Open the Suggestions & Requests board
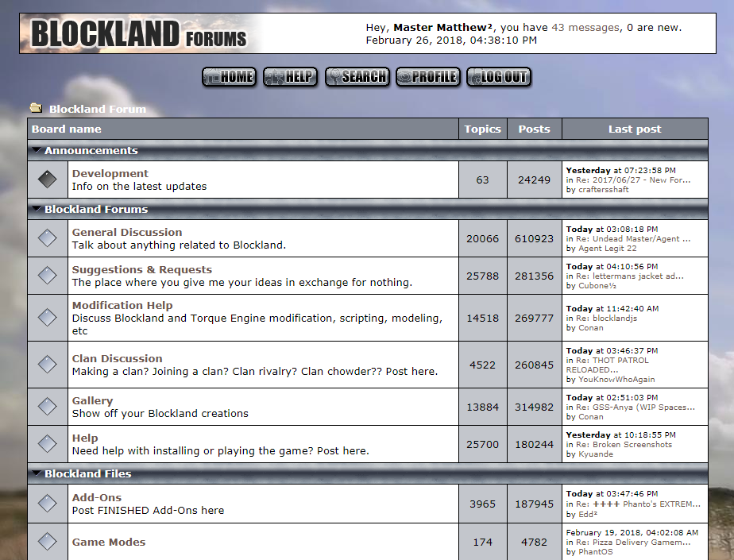734x560 pixels. pos(142,270)
